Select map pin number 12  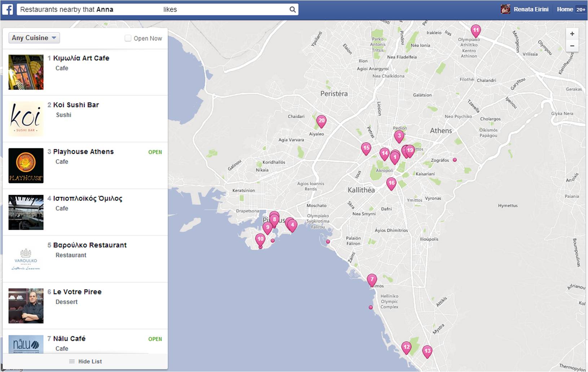[407, 347]
